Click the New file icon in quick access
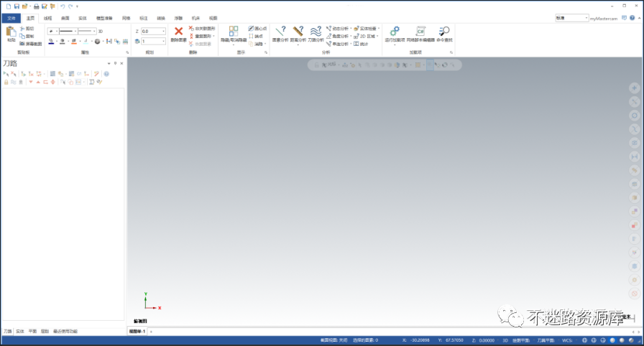Screen dimensions: 644x346 (x=9, y=6)
